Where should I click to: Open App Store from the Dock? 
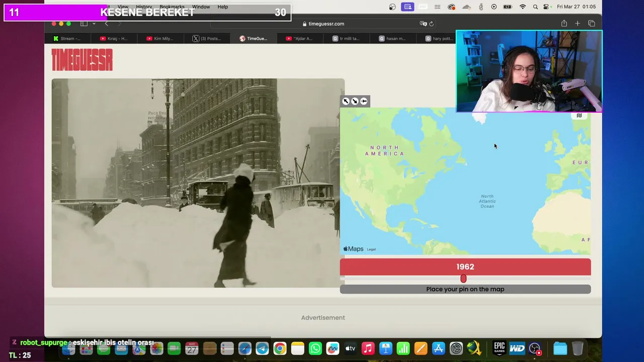(439, 348)
